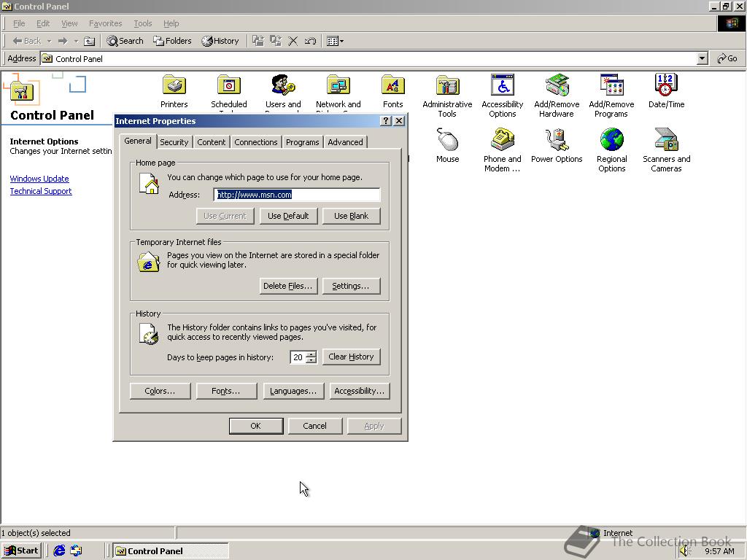Open the Edit menu
The image size is (747, 560).
tap(43, 23)
